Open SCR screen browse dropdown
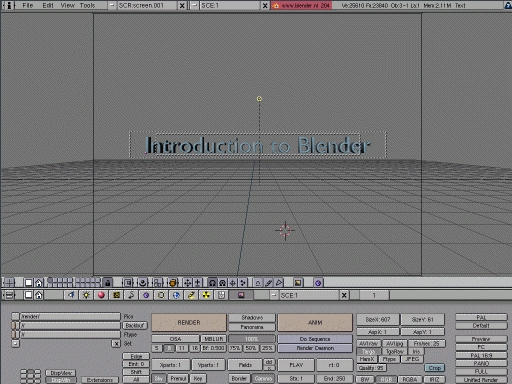Image resolution: width=512 pixels, height=384 pixels. coord(112,5)
